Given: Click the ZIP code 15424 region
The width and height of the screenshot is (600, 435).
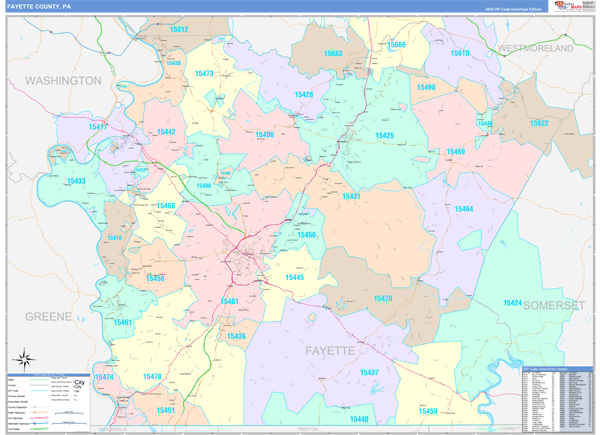Looking at the screenshot, I should pyautogui.click(x=512, y=302).
